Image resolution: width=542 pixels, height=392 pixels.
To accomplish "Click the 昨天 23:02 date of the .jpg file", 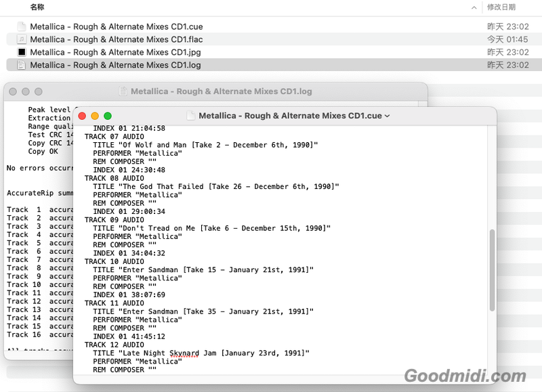I will [x=507, y=52].
